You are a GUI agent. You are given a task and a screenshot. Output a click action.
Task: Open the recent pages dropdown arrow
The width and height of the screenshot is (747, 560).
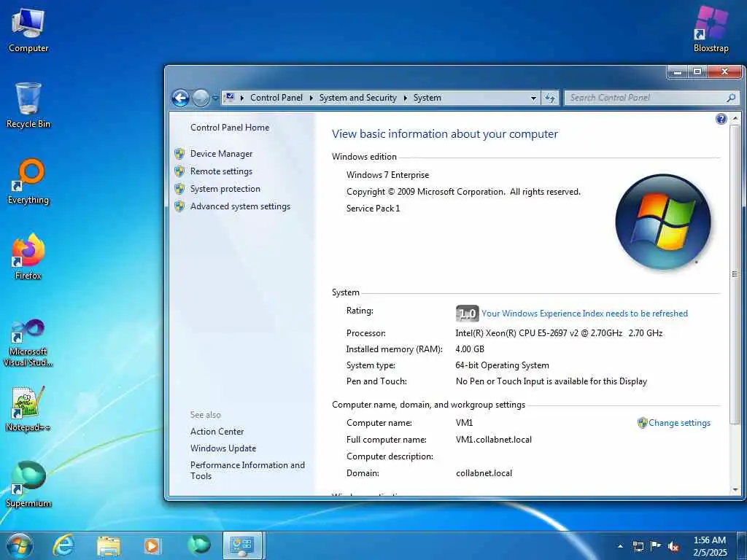pyautogui.click(x=215, y=98)
